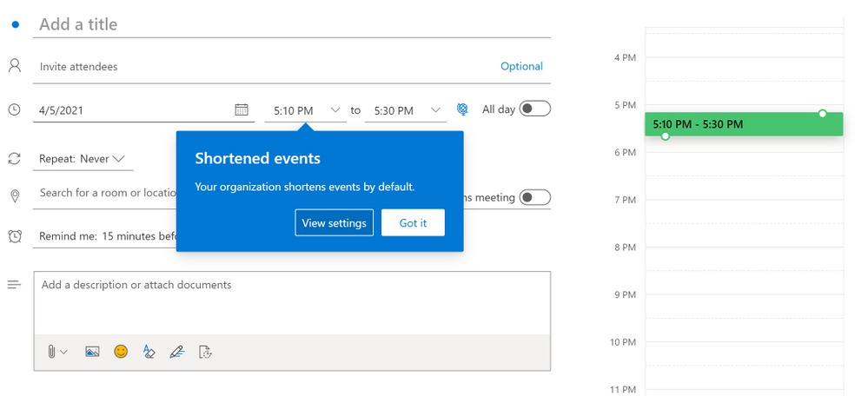Dismiss the popup with Got it
Screen dimensions: 868x396
[x=413, y=223]
